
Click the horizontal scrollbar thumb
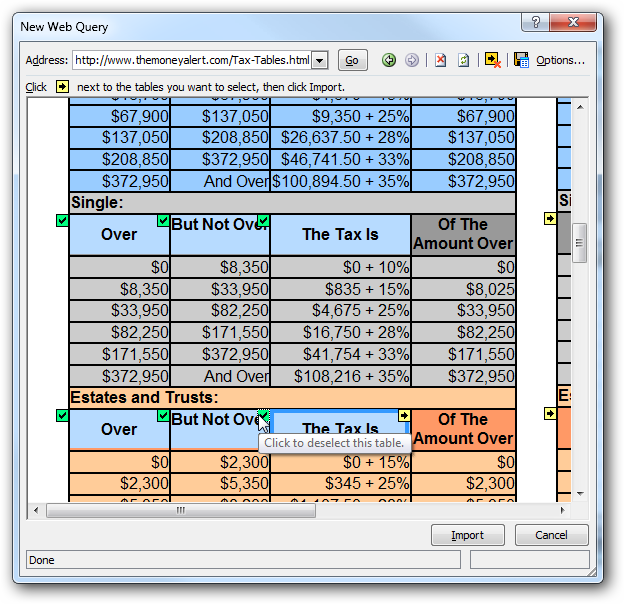tap(181, 510)
